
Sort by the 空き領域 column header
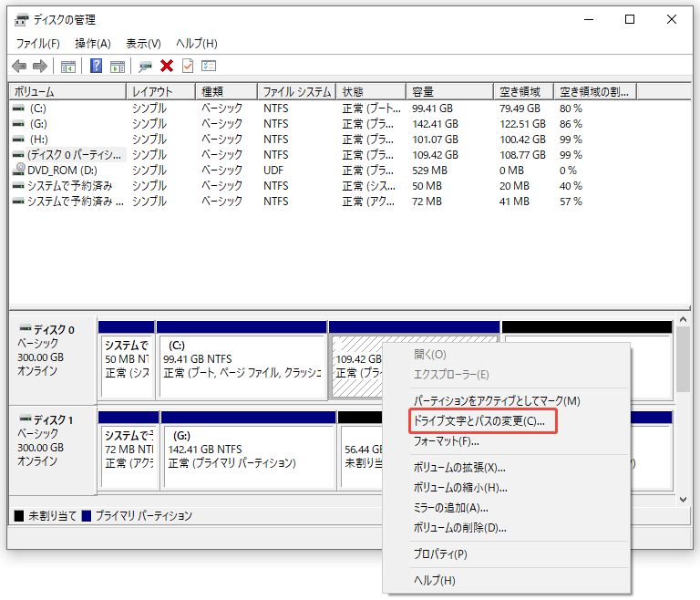click(524, 91)
